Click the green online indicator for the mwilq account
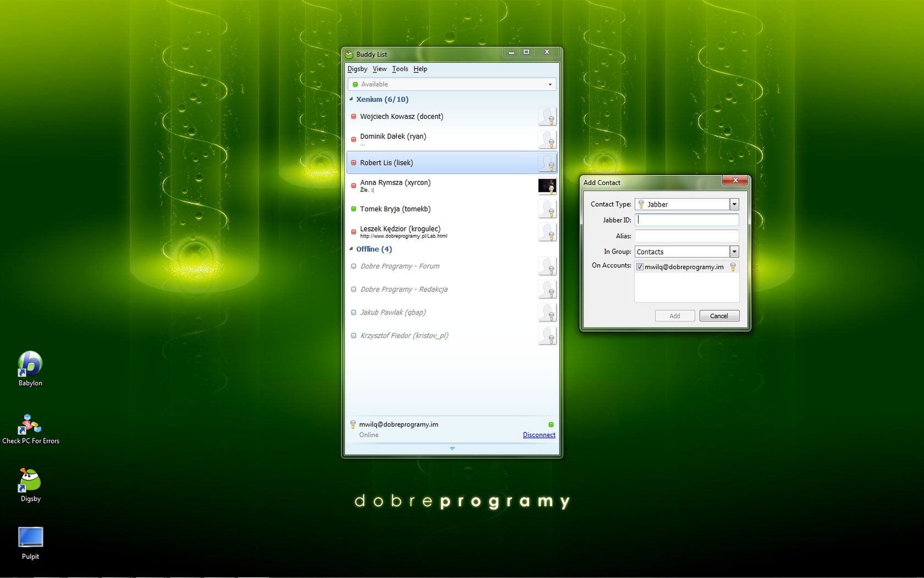This screenshot has width=924, height=578. tap(551, 424)
